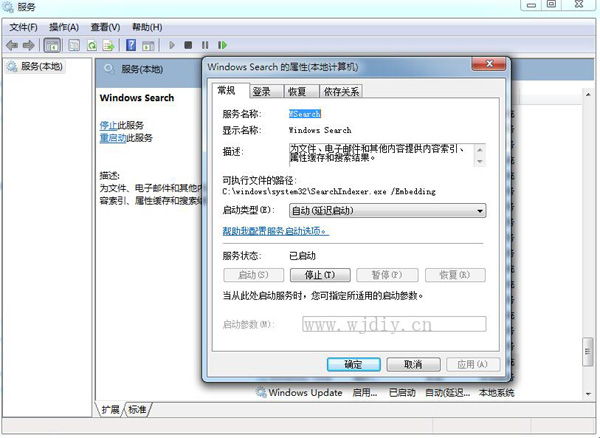
Task: Open the 查看(V) menu
Action: (106, 27)
